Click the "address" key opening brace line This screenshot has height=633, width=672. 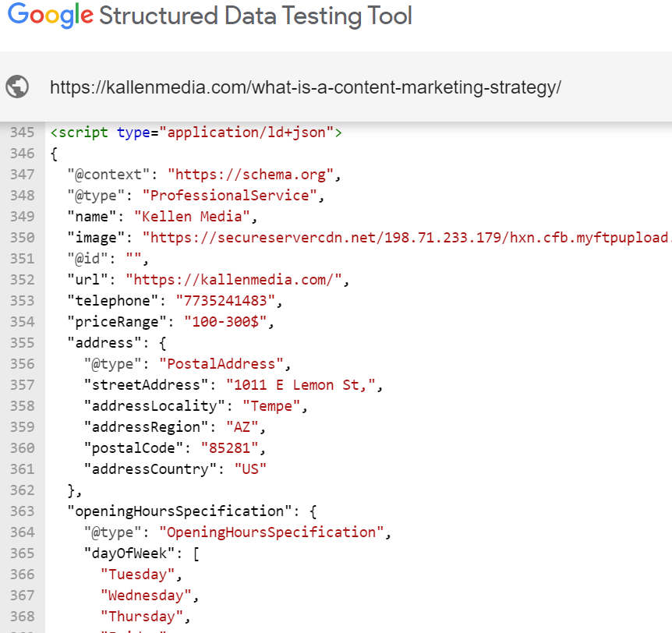point(116,343)
